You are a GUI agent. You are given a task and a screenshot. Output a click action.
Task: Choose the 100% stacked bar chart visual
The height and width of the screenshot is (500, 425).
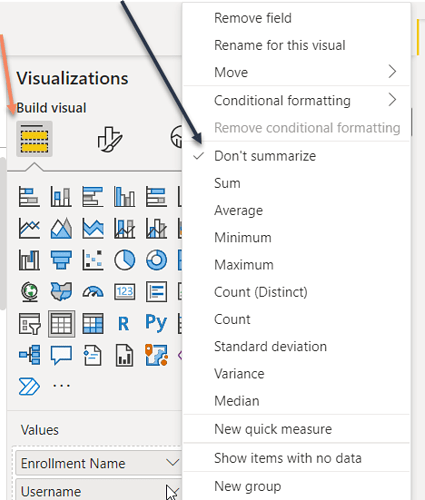click(x=156, y=196)
